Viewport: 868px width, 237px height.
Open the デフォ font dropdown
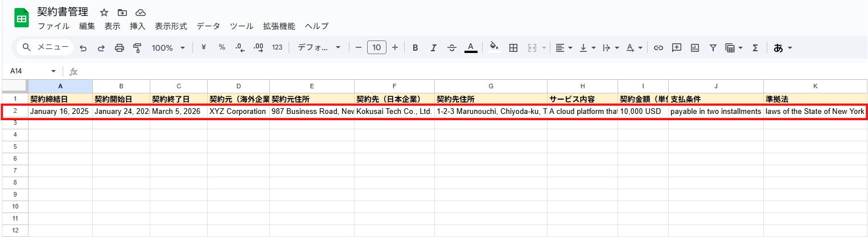click(x=319, y=48)
